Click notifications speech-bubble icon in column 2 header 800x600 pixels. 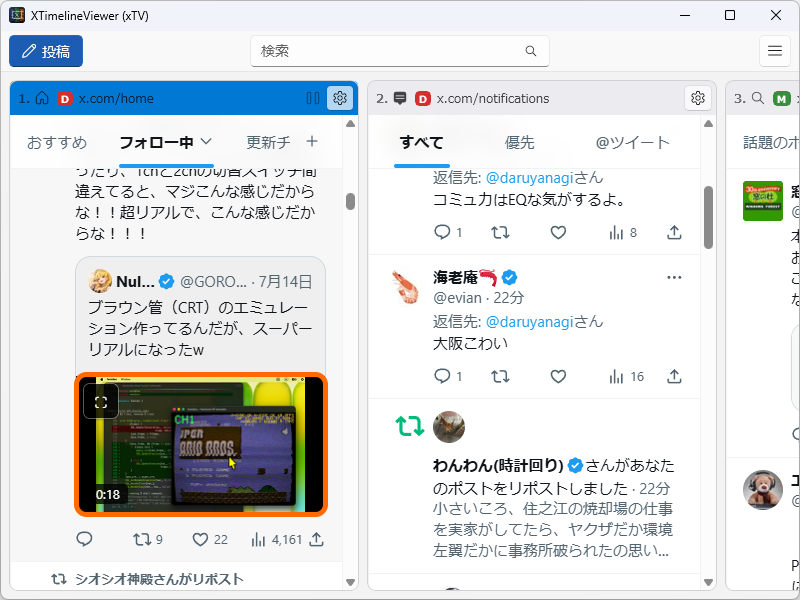tap(400, 98)
